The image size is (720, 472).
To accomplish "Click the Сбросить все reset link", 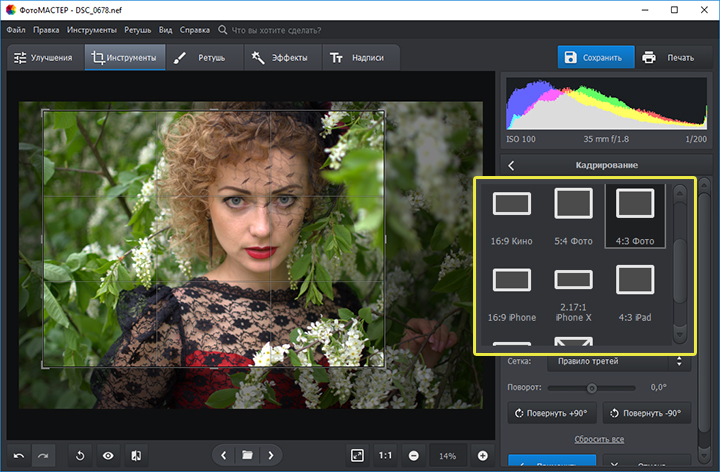I will [599, 439].
